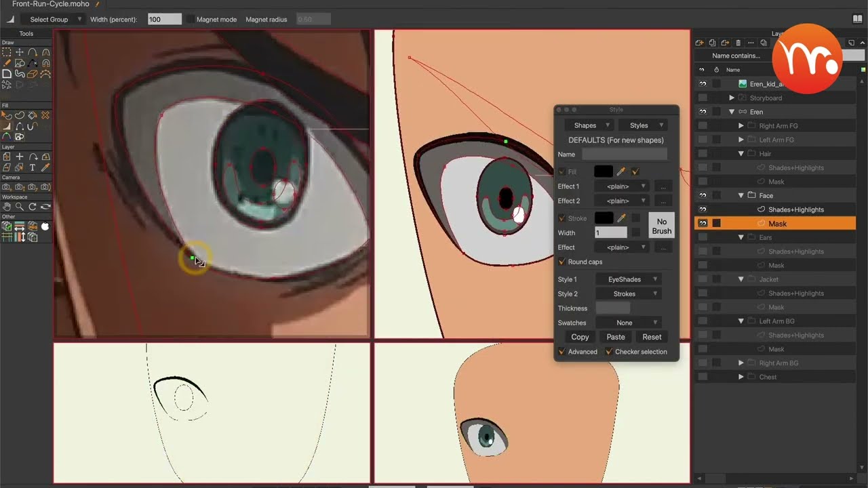The width and height of the screenshot is (868, 488).
Task: Click the Delete Layer trash icon
Action: tap(738, 43)
